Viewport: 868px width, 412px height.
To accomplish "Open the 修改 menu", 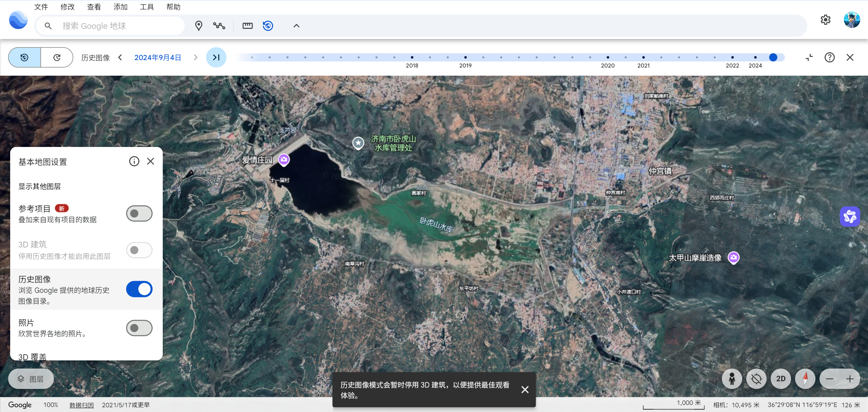I will pos(67,7).
